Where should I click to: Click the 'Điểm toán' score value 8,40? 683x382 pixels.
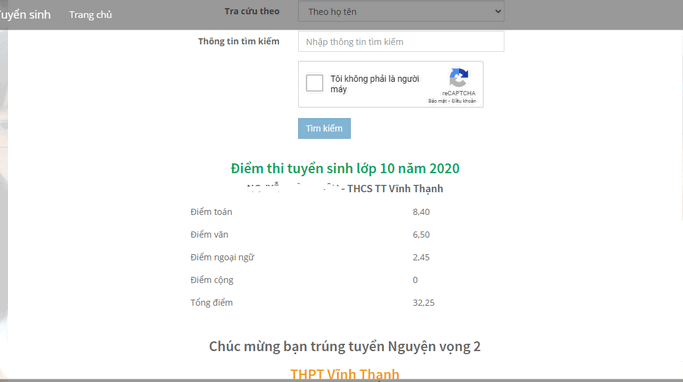click(x=421, y=212)
